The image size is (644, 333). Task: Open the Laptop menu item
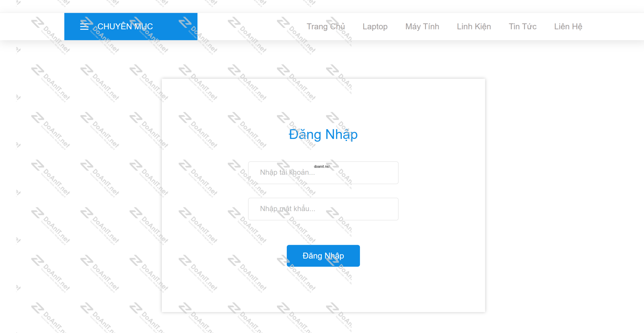[375, 26]
